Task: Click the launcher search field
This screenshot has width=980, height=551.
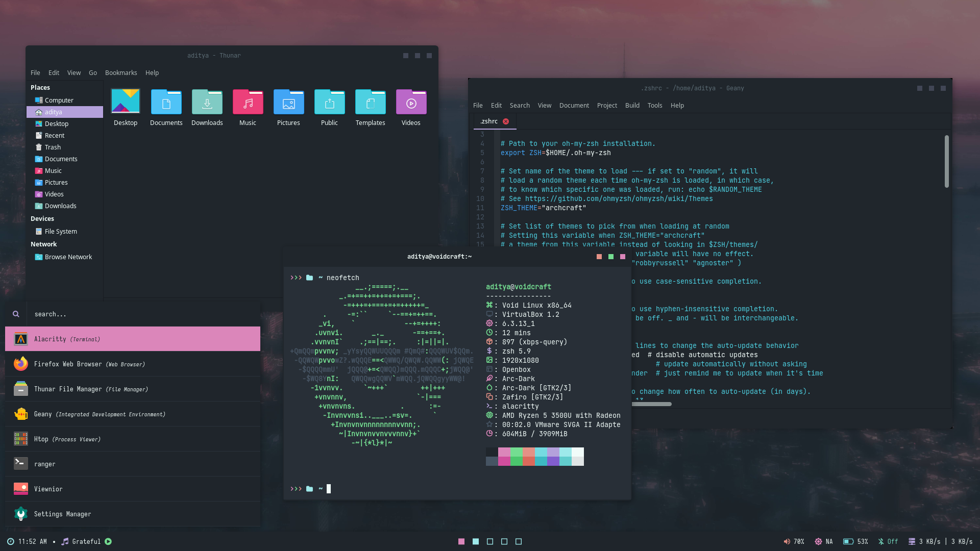Action: click(143, 314)
